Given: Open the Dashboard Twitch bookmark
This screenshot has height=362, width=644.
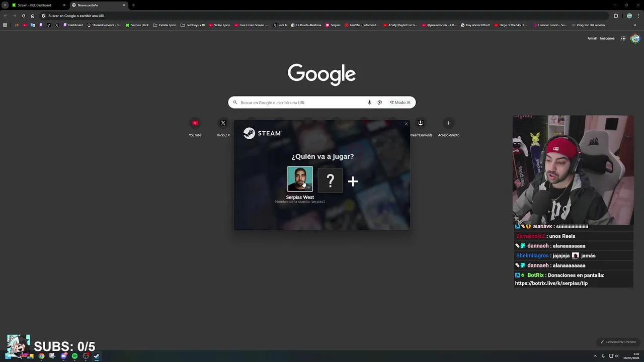Looking at the screenshot, I should (x=73, y=25).
